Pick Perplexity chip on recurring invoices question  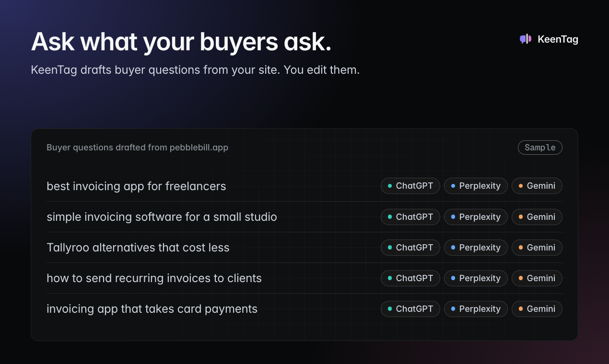tap(476, 278)
